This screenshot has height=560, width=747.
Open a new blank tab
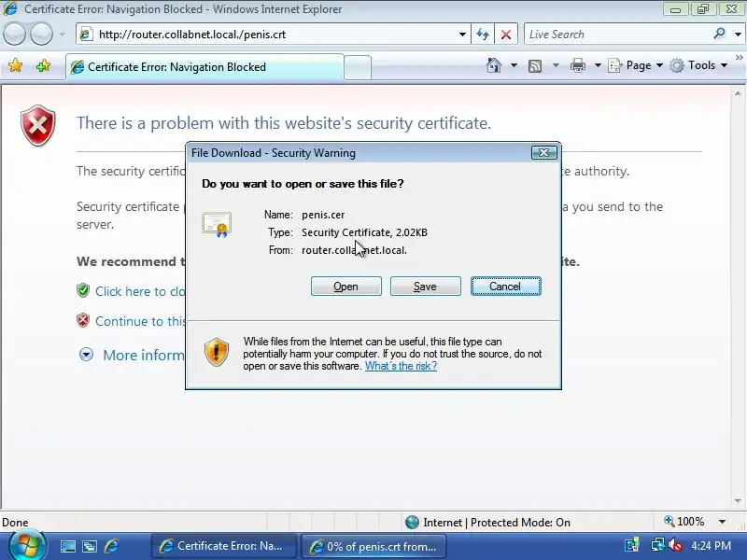tap(358, 67)
